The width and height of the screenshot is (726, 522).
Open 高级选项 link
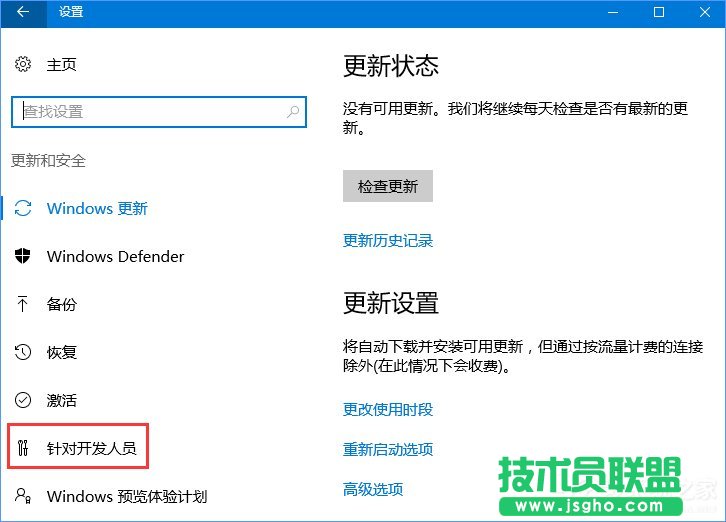(373, 489)
